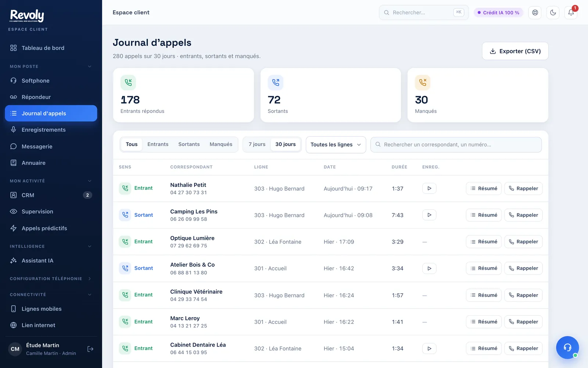Export the call log as CSV
Viewport: 588px width, 368px height.
point(515,51)
